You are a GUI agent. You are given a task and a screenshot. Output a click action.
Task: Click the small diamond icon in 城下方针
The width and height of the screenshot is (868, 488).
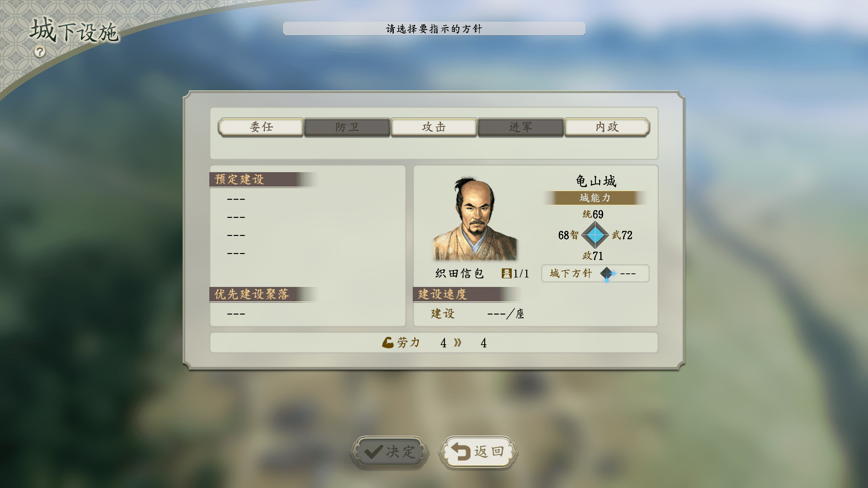coord(607,274)
